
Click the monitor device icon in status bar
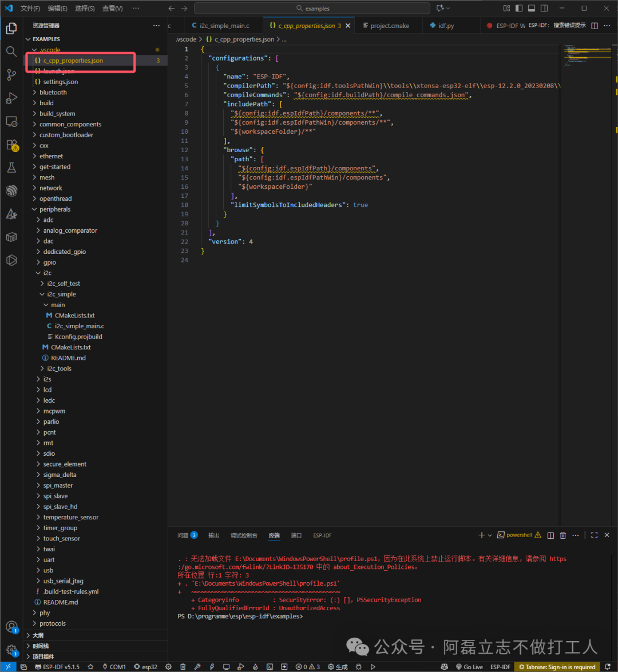(226, 667)
